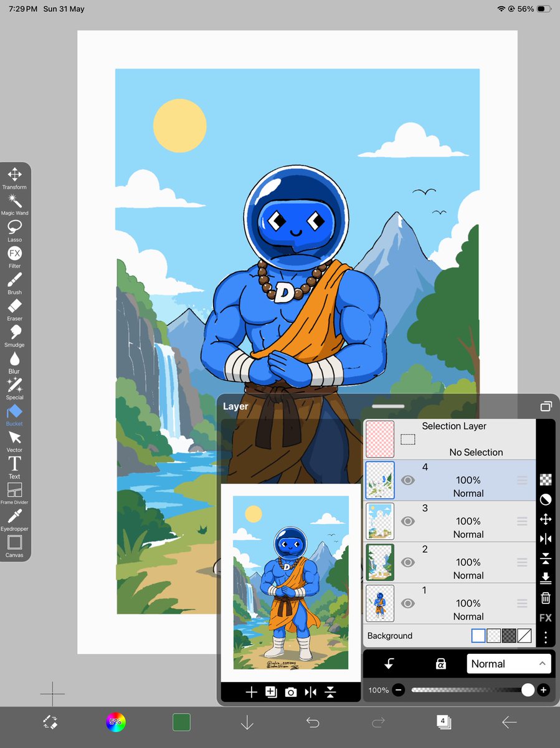This screenshot has width=560, height=748.
Task: Redo the last action
Action: click(x=378, y=722)
